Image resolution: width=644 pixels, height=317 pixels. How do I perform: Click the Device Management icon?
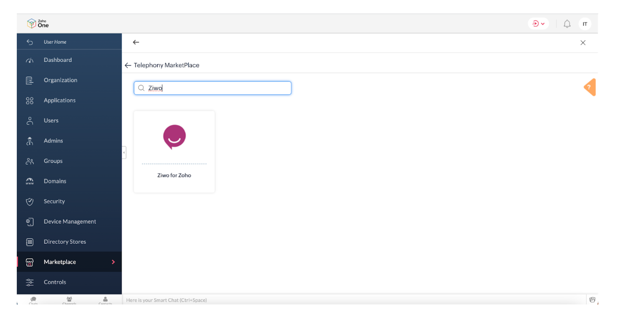click(x=30, y=221)
